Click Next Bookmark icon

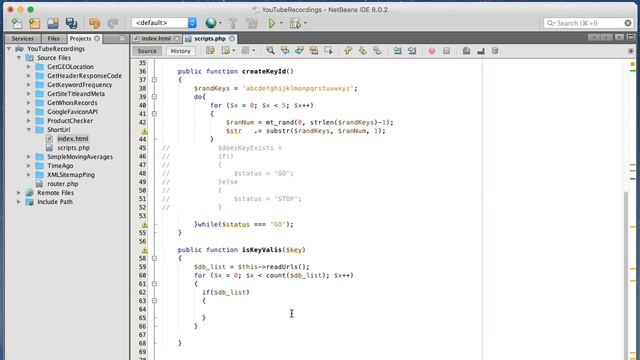[362, 51]
